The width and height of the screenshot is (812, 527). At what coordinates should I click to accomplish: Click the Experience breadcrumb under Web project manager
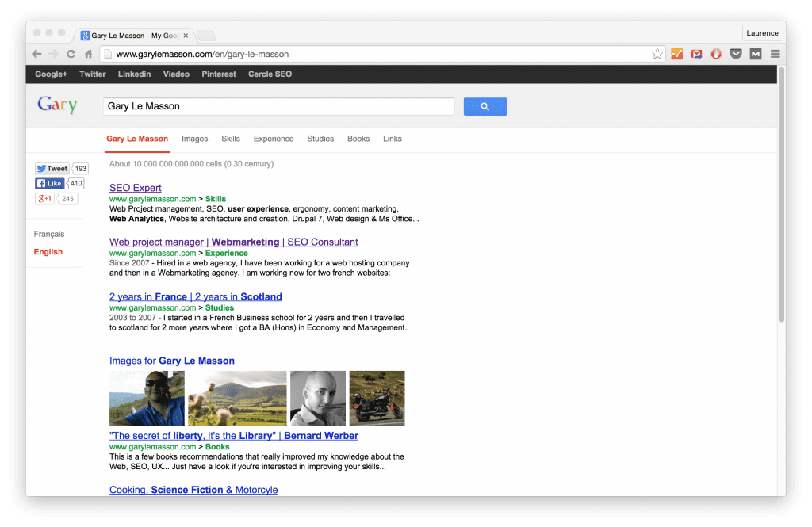tap(226, 253)
